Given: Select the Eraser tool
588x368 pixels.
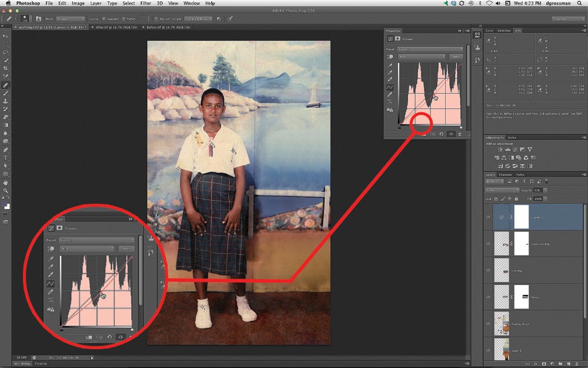Looking at the screenshot, I should point(5,117).
